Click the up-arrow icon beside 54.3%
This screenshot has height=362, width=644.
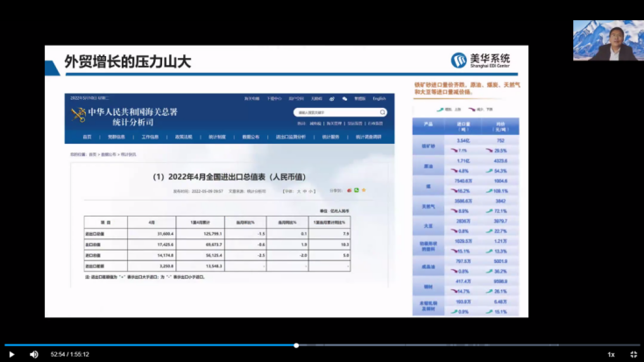click(489, 171)
